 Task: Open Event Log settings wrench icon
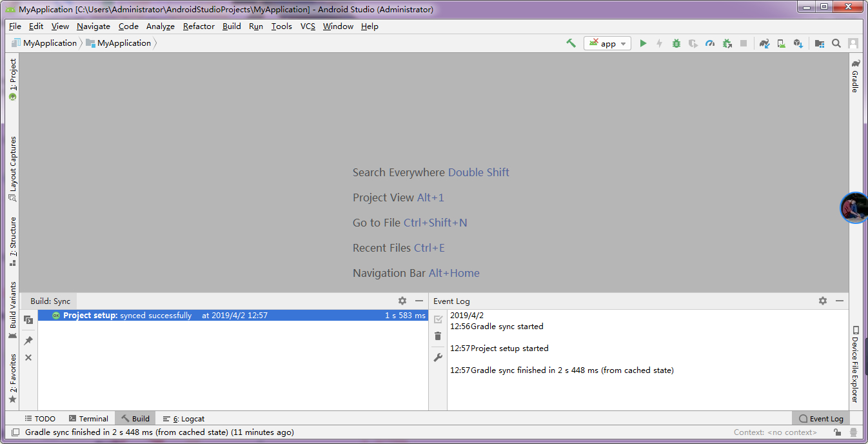(x=438, y=357)
